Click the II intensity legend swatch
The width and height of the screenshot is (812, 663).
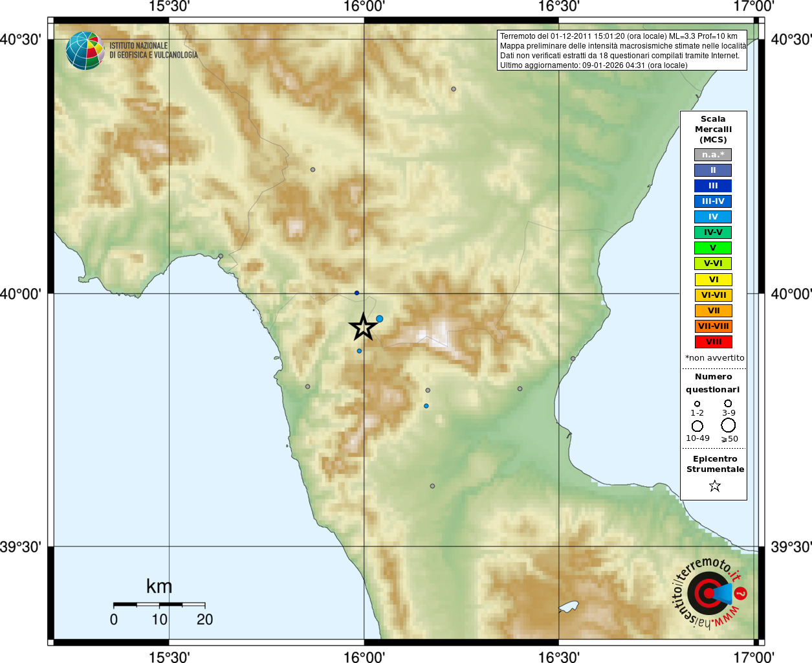point(713,170)
